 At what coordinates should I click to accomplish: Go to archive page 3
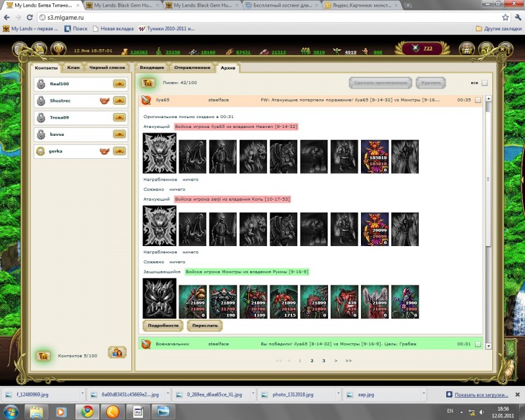[324, 361]
